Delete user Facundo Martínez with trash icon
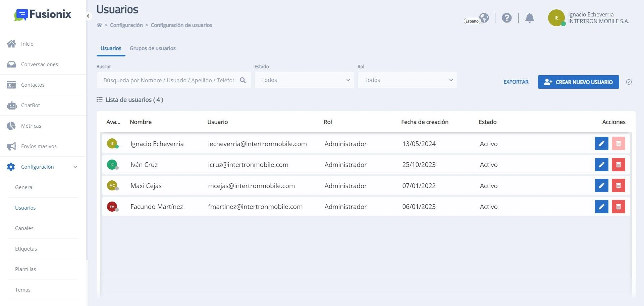 point(618,207)
